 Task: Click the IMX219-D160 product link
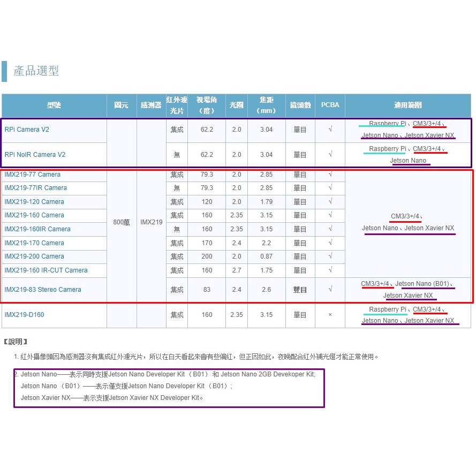tap(24, 315)
